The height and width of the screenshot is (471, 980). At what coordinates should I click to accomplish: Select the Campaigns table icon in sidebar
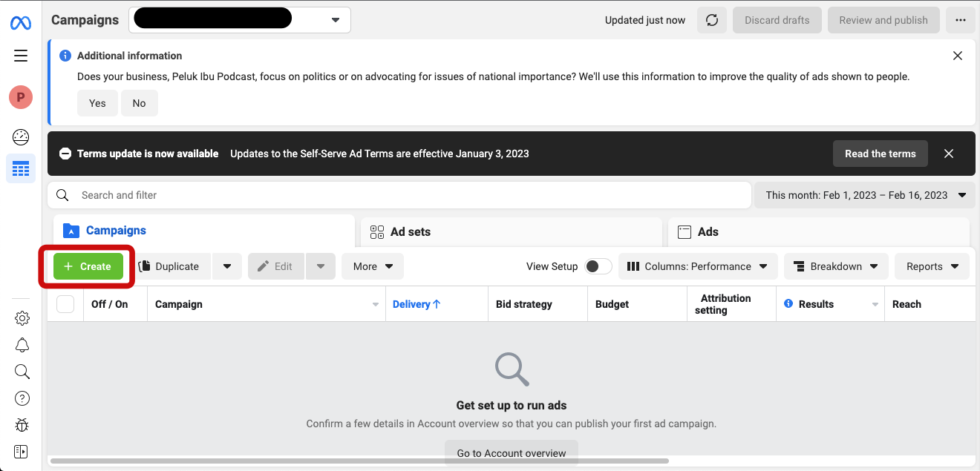coord(21,169)
